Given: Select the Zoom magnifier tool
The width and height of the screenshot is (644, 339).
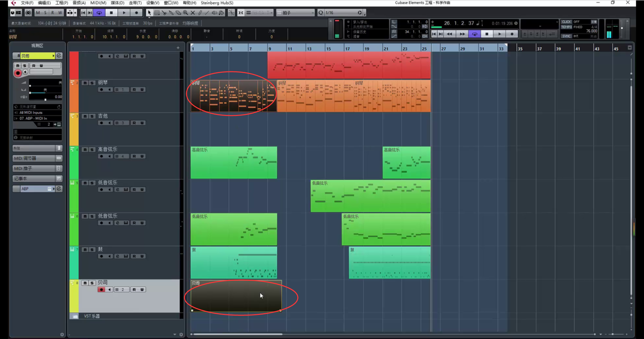Looking at the screenshot, I should point(185,13).
